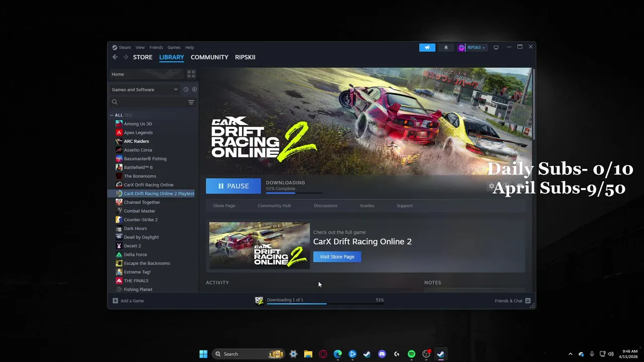
Task: Click the Add a Game plus icon
Action: tap(115, 301)
